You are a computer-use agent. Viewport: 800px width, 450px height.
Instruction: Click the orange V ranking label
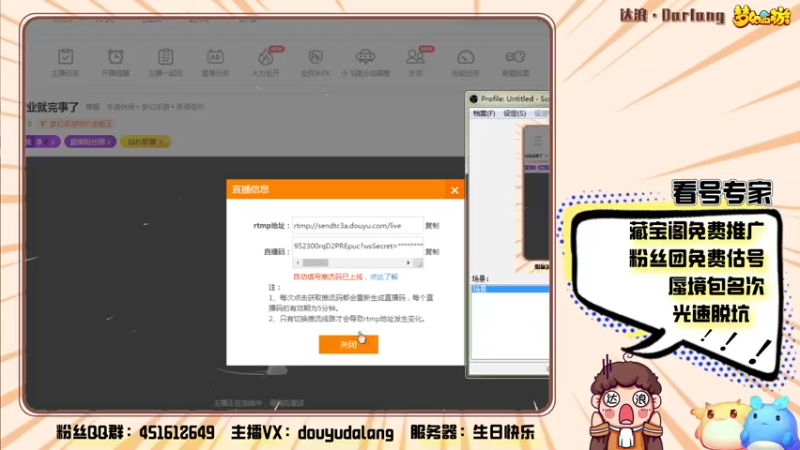pos(76,124)
